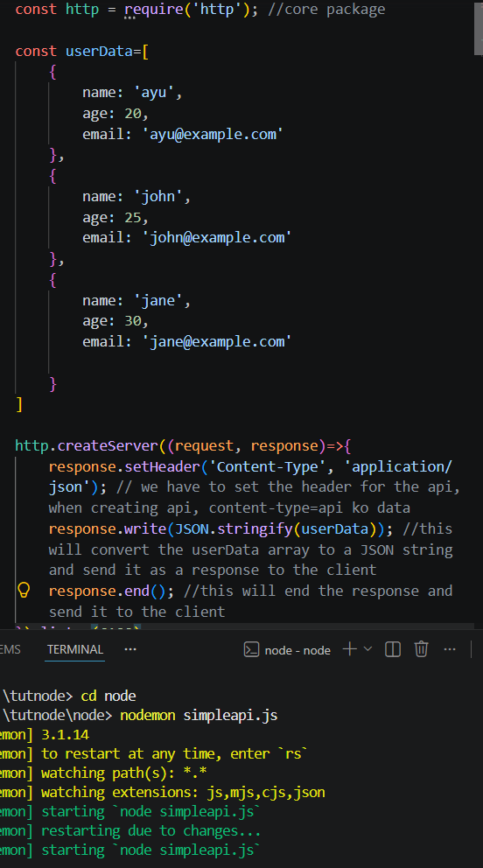Click the 'jane@example.com' email string
Image resolution: width=483 pixels, height=868 pixels.
[x=217, y=341]
